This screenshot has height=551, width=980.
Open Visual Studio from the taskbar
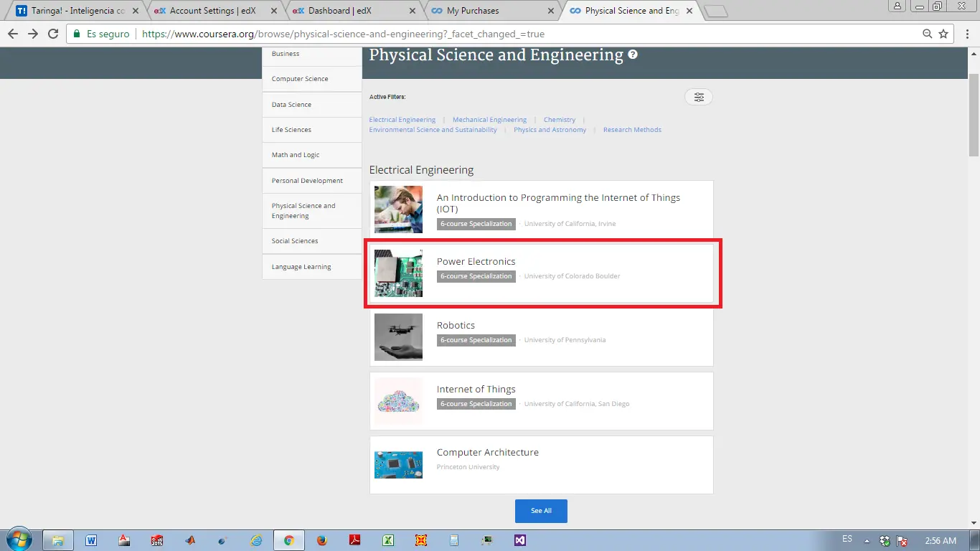[x=520, y=540]
